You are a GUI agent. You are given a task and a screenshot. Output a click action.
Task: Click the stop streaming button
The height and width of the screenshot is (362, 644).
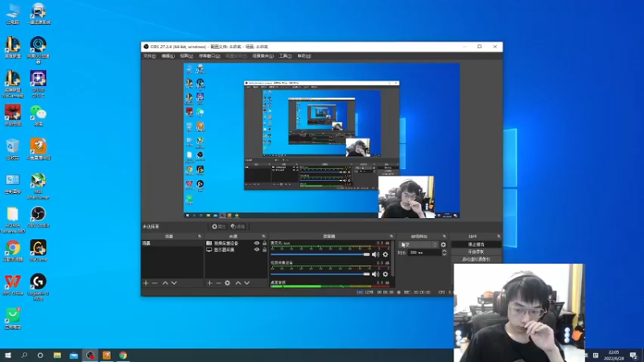point(476,245)
